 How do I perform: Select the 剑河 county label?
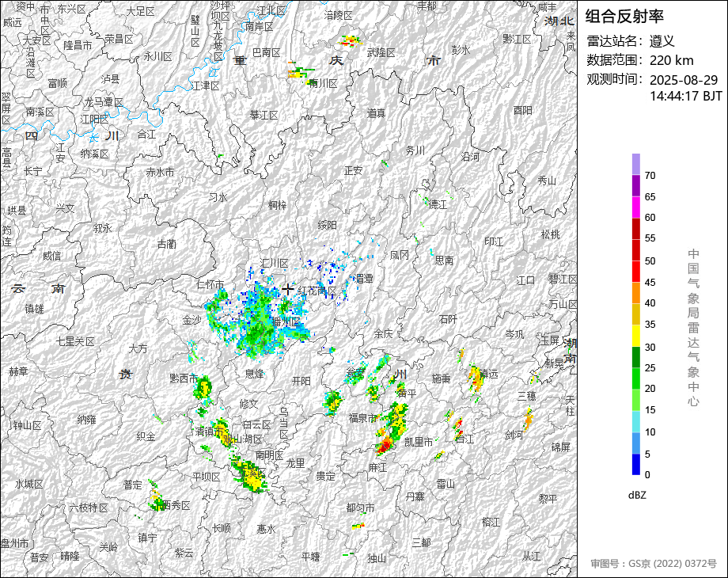pos(514,435)
